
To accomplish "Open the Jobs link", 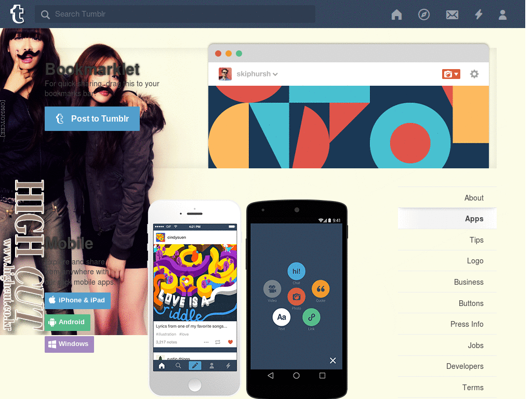I will 475,345.
